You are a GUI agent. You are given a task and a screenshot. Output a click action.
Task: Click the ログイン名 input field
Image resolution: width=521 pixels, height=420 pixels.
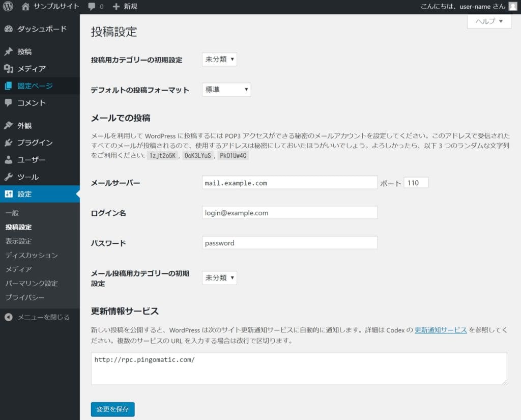[290, 212]
